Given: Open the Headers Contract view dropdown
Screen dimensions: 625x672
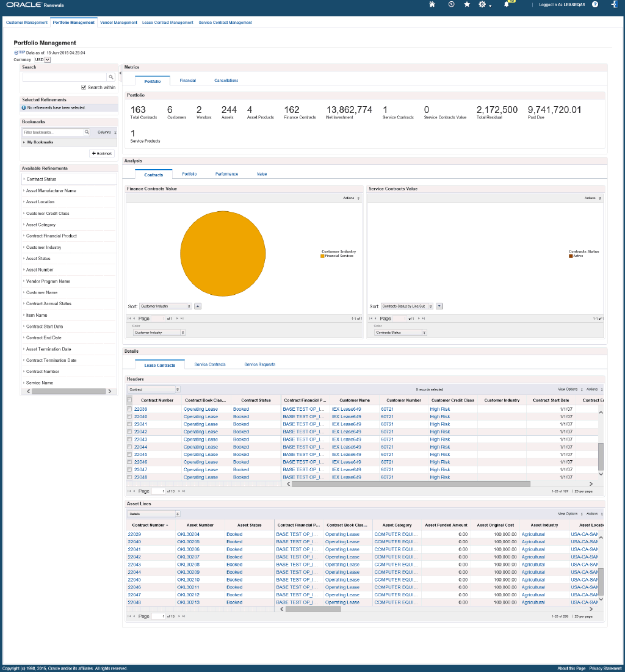Looking at the screenshot, I should click(x=153, y=389).
